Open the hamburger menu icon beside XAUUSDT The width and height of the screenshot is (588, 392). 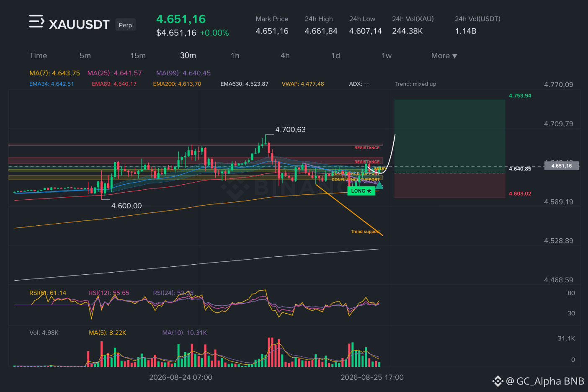(36, 21)
